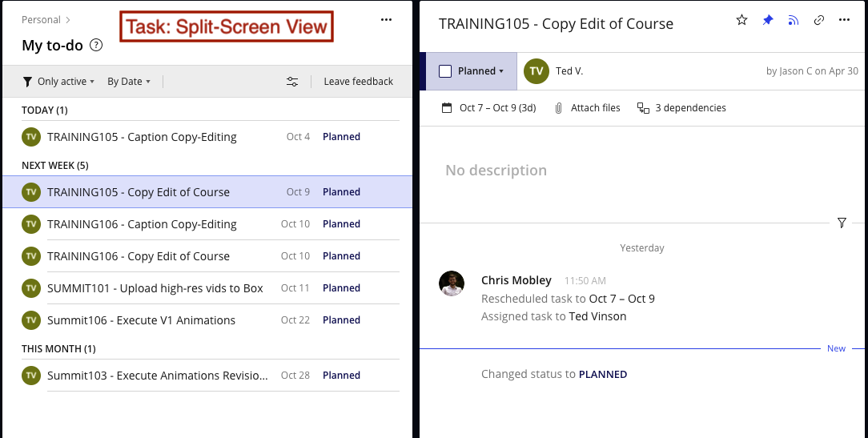Open TRAINING105 - Caption Copy-Editing task
Image resolution: width=868 pixels, height=438 pixels.
[142, 137]
